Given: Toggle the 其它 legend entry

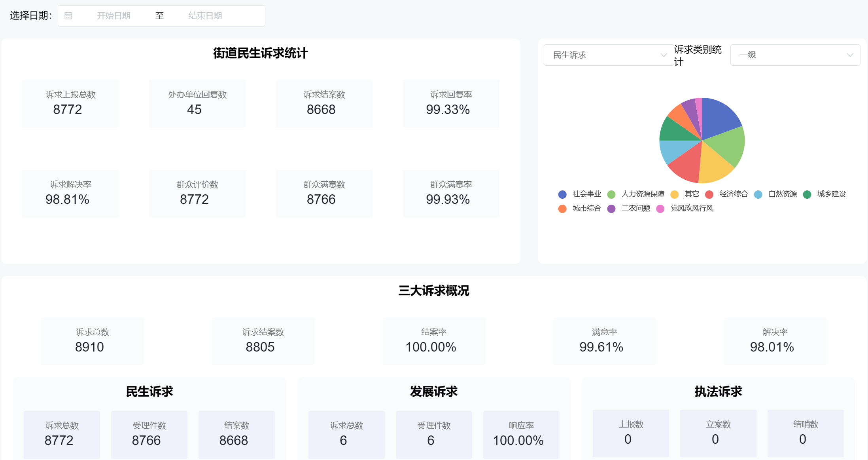Looking at the screenshot, I should click(692, 194).
